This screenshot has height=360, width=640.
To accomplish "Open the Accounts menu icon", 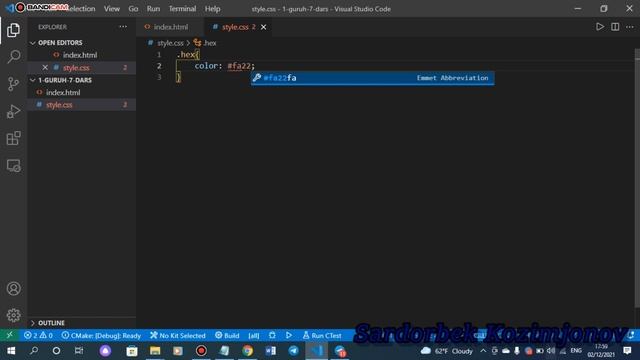I will [13, 289].
